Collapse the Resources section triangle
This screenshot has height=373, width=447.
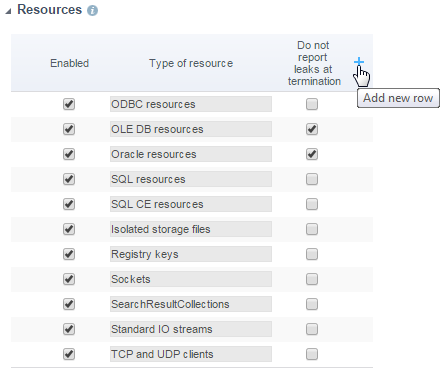(8, 11)
